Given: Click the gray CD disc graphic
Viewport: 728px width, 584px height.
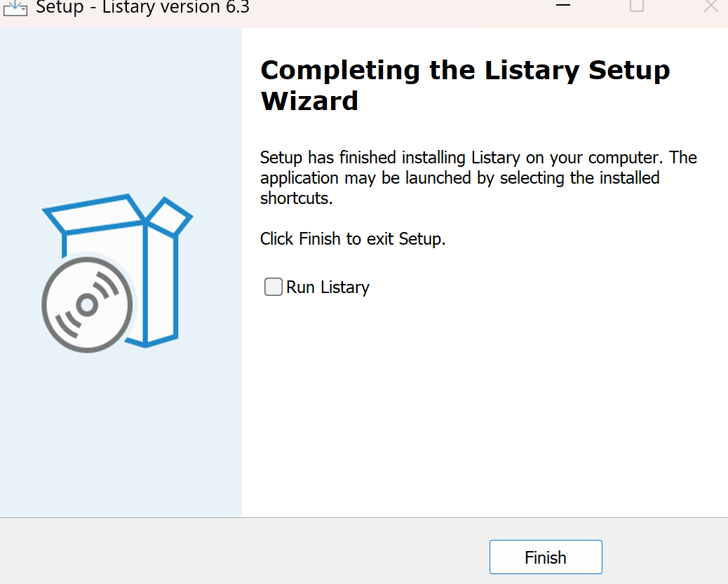Looking at the screenshot, I should click(87, 304).
